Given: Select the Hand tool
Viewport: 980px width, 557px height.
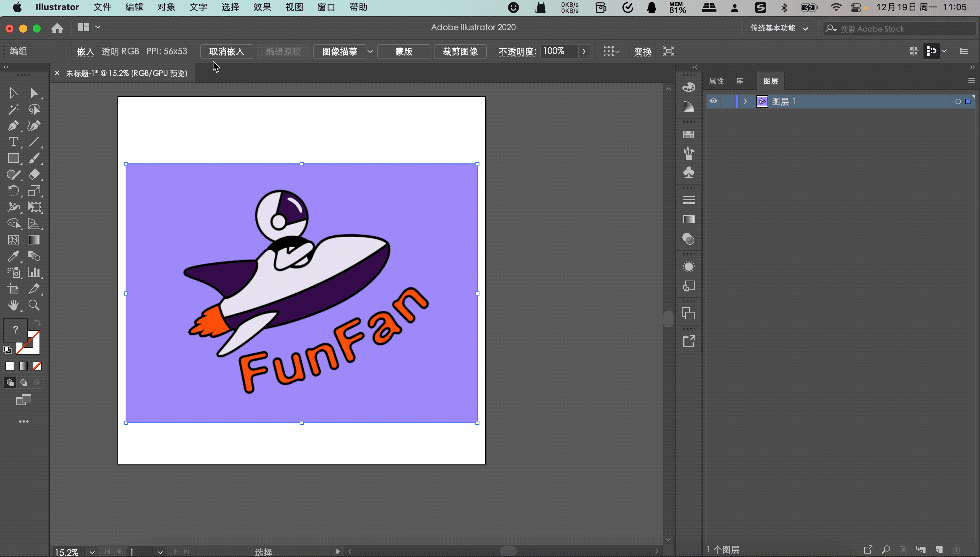Looking at the screenshot, I should (x=13, y=305).
